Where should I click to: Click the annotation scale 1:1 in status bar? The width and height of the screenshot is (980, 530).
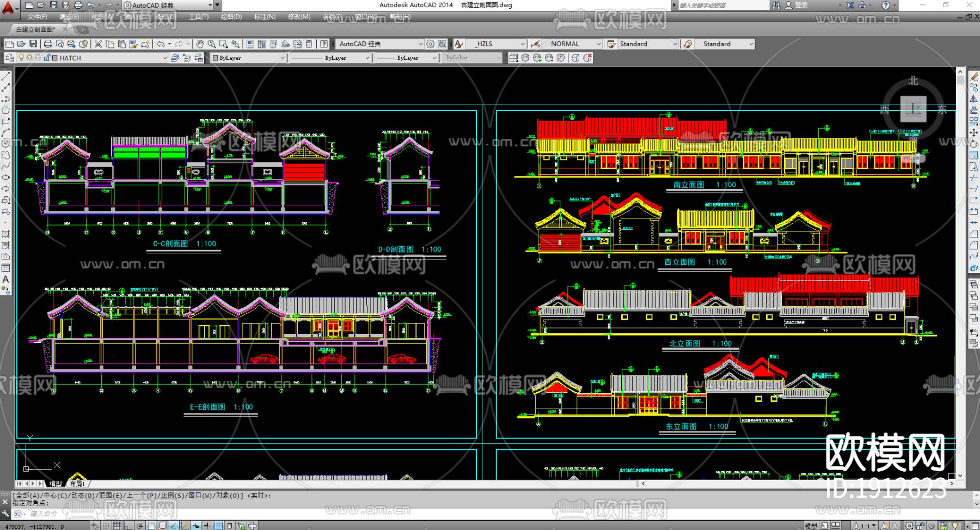865,526
